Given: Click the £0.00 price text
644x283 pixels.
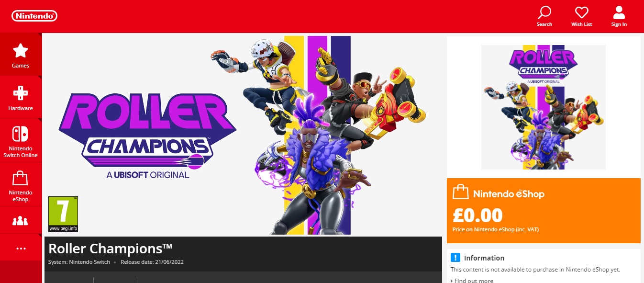Looking at the screenshot, I should 477,216.
